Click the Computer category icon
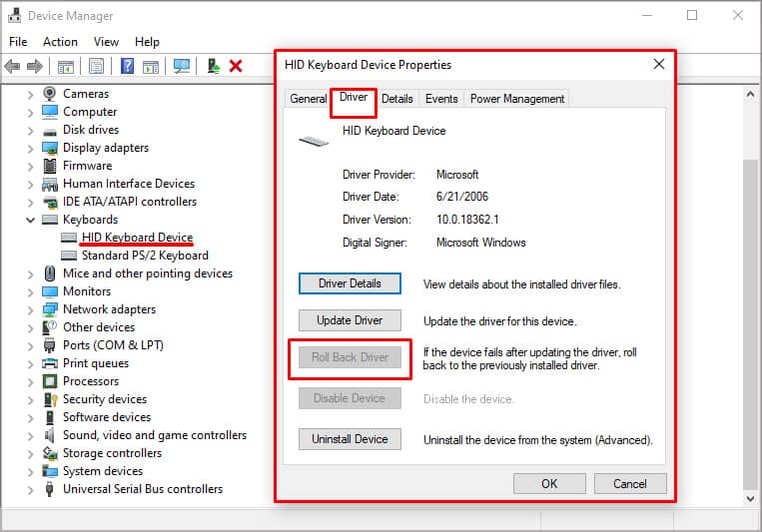 (50, 111)
